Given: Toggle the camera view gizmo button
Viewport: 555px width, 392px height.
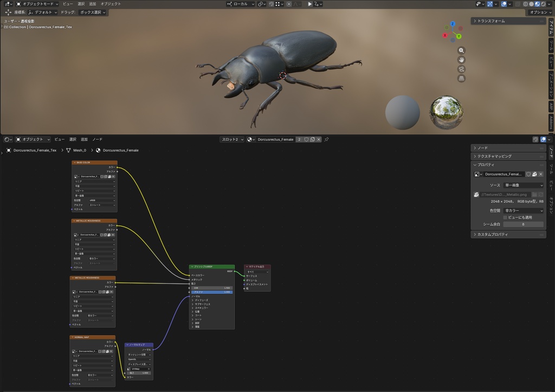Looking at the screenshot, I should pyautogui.click(x=461, y=69).
